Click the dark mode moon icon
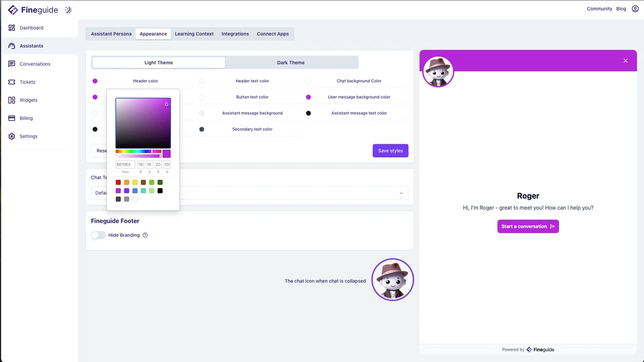The width and height of the screenshot is (644, 362). pyautogui.click(x=68, y=9)
